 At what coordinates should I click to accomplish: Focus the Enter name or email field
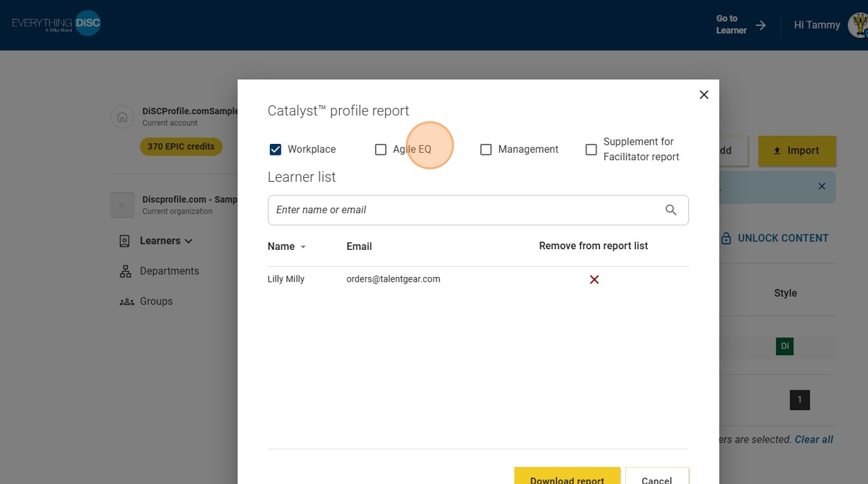point(478,210)
